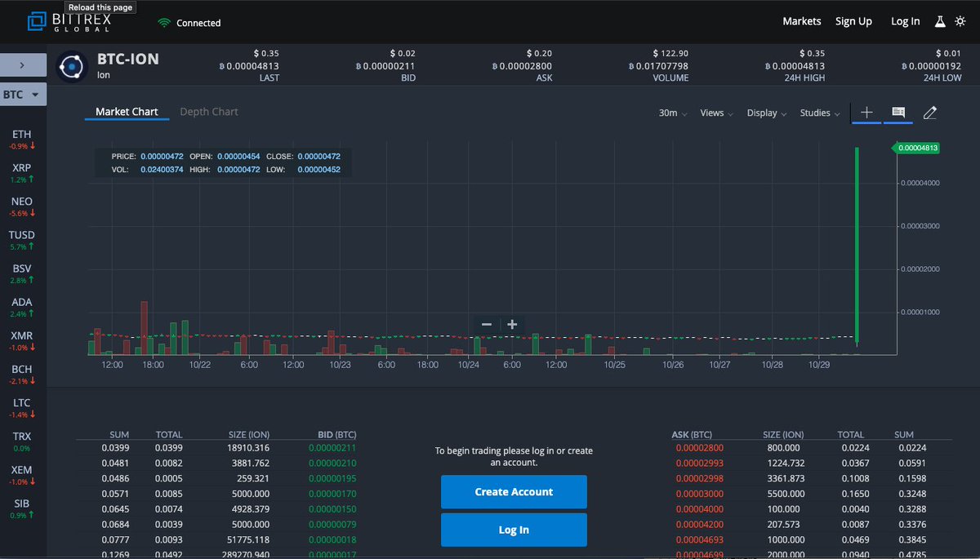The image size is (980, 559).
Task: Expand the sidebar with arrow button
Action: point(23,65)
